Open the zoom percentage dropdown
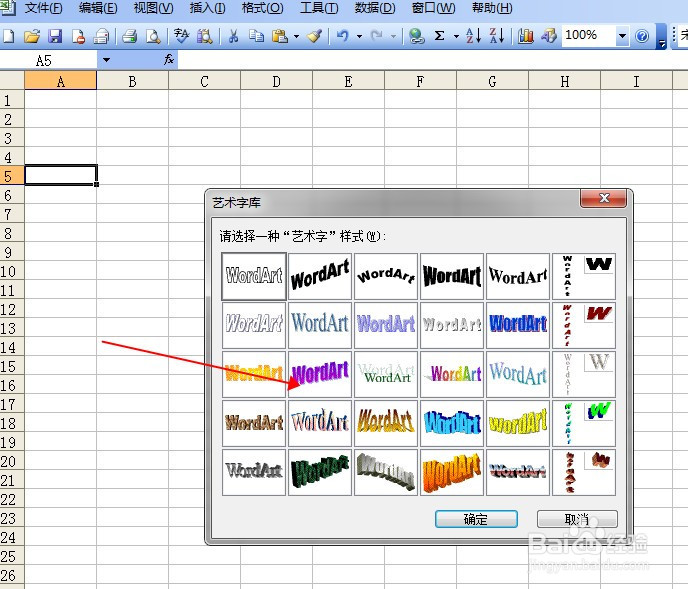This screenshot has width=688, height=589. pyautogui.click(x=622, y=36)
